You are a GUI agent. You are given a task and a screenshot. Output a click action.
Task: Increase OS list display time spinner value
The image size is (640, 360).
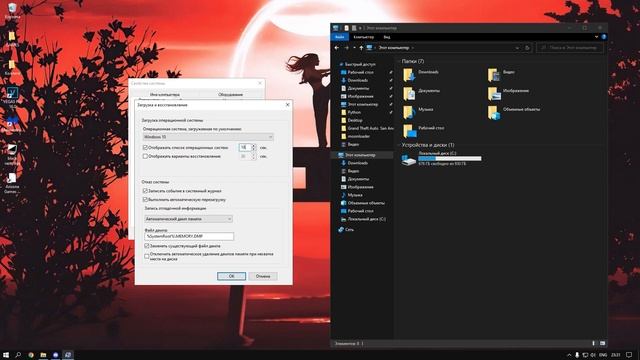point(253,145)
